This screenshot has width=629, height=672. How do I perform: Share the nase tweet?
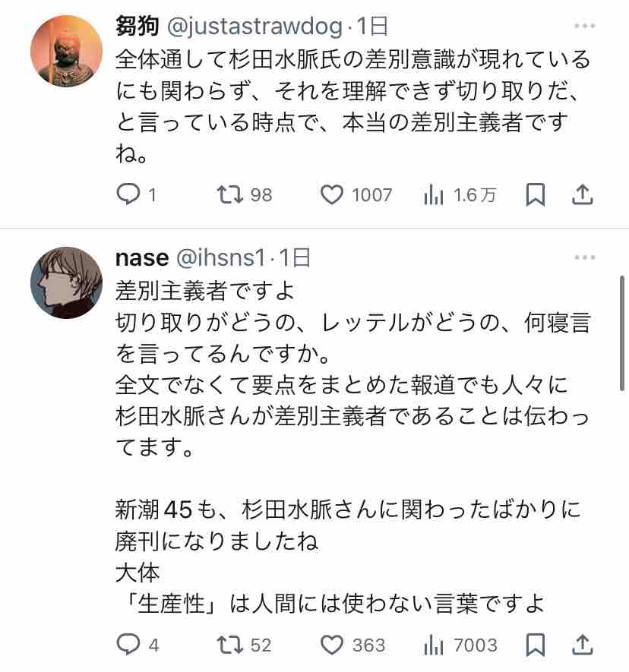(x=582, y=645)
